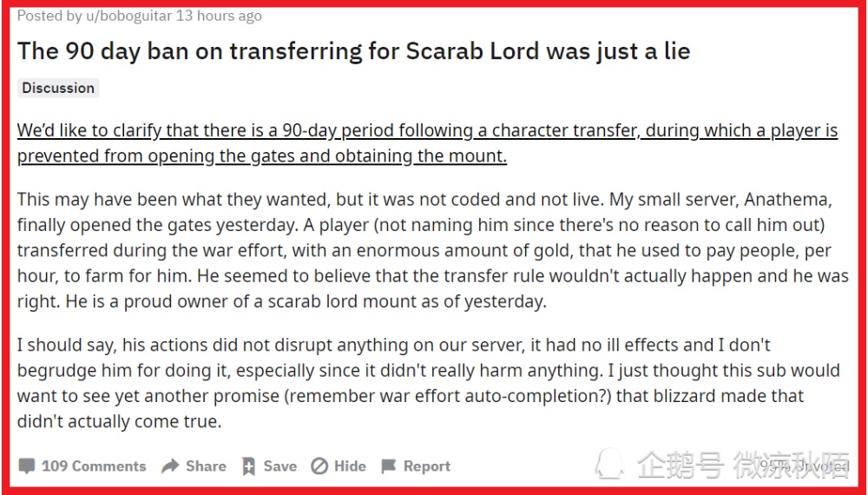
Task: Click the speech bubble comments icon
Action: (26, 466)
